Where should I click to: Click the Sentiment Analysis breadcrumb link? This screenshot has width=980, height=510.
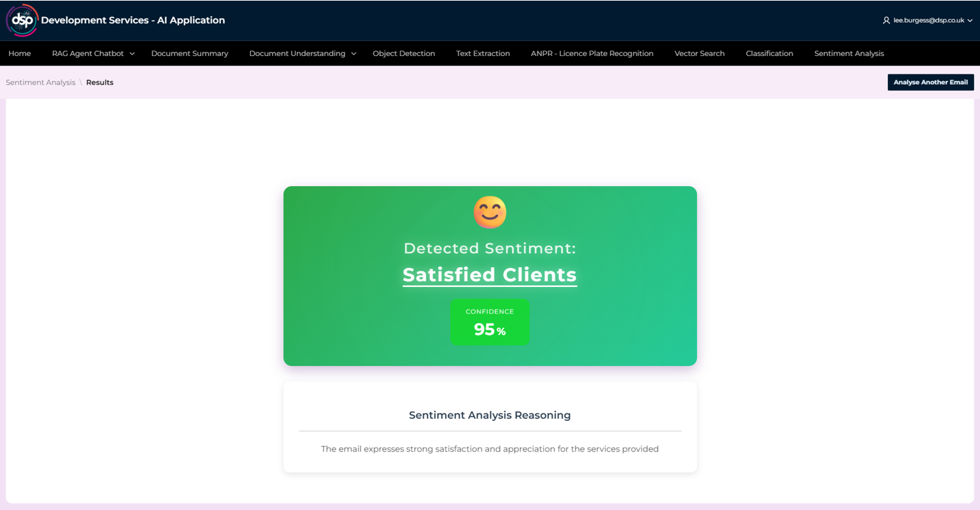click(x=41, y=82)
